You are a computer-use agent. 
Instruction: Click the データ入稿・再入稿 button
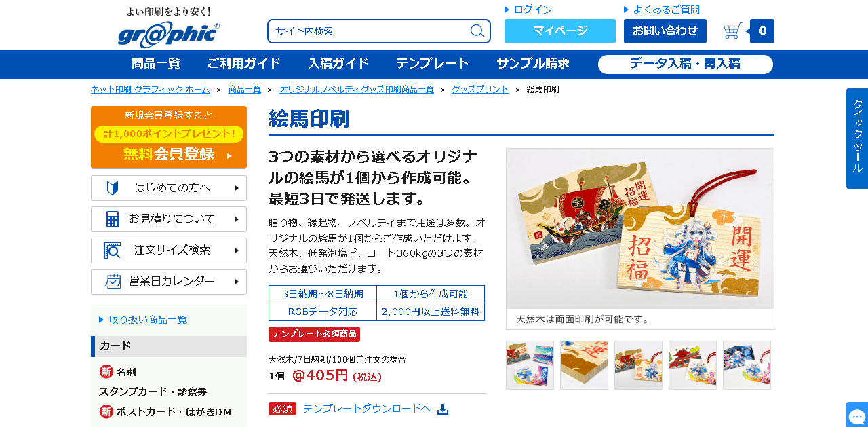[x=686, y=64]
